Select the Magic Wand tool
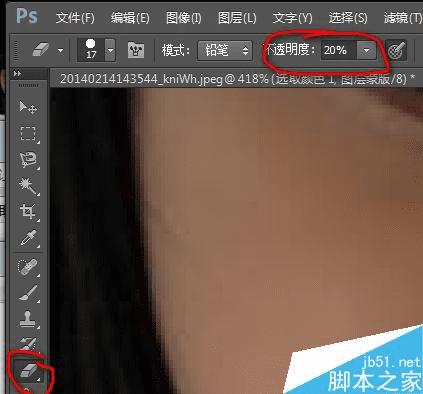Viewport: 423px width, 394px height. (28, 186)
